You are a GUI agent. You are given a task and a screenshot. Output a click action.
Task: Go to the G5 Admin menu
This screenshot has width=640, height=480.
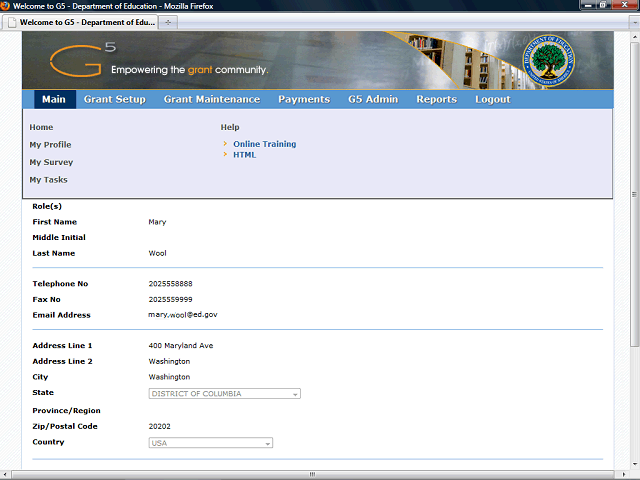(373, 99)
